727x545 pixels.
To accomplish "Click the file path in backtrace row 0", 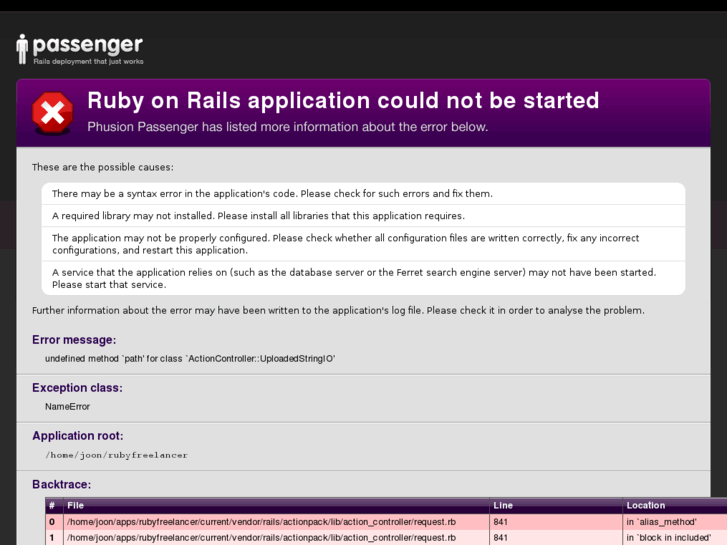I will coord(261,522).
